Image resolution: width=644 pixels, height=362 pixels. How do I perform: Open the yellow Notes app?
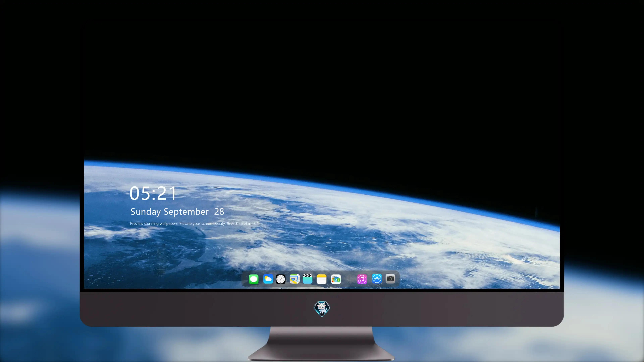click(x=321, y=279)
